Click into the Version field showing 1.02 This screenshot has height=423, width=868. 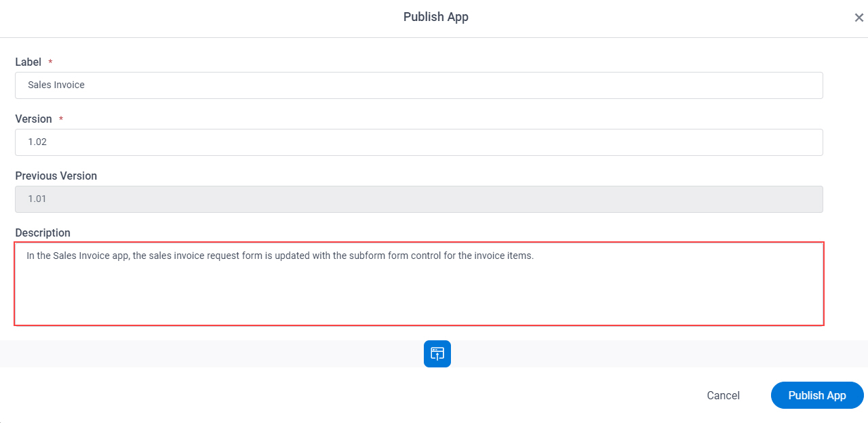[419, 142]
